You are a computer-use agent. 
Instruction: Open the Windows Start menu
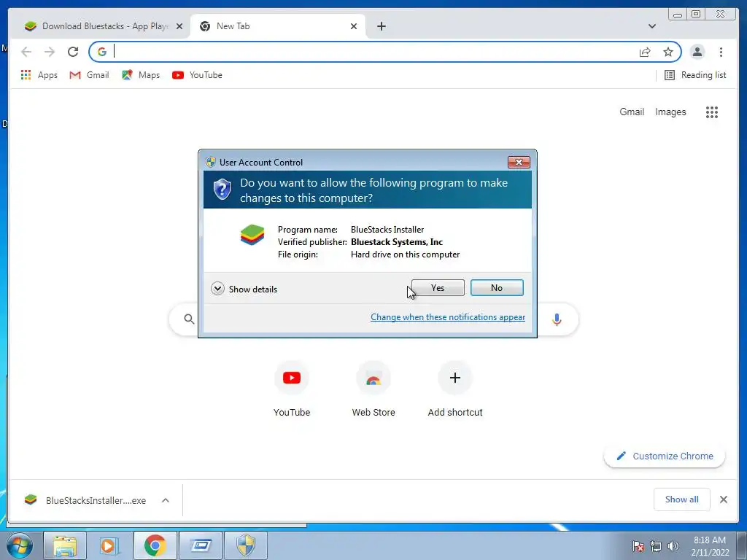pyautogui.click(x=20, y=545)
